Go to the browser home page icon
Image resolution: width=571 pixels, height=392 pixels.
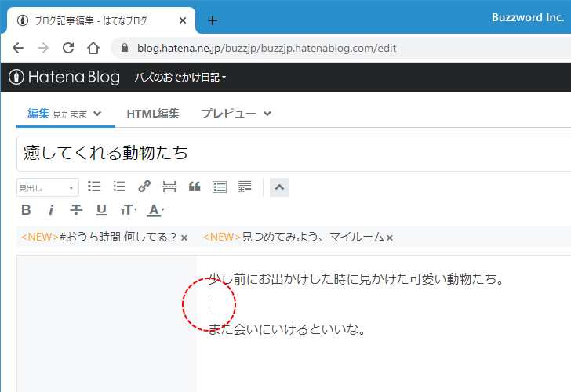click(x=93, y=48)
